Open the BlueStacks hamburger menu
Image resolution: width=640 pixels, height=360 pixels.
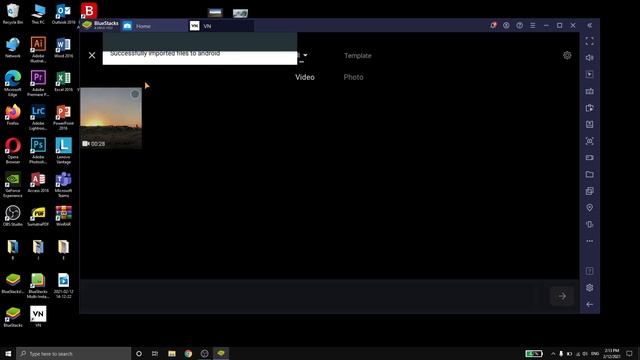(x=533, y=25)
